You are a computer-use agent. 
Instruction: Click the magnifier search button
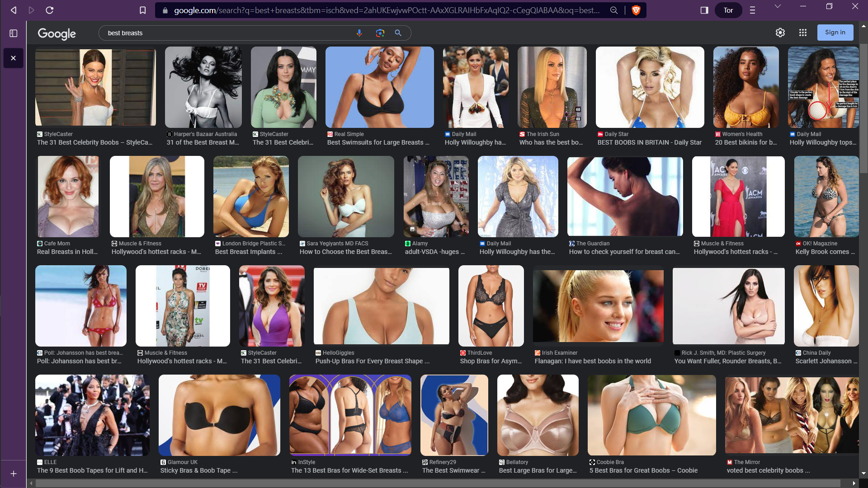pos(398,33)
